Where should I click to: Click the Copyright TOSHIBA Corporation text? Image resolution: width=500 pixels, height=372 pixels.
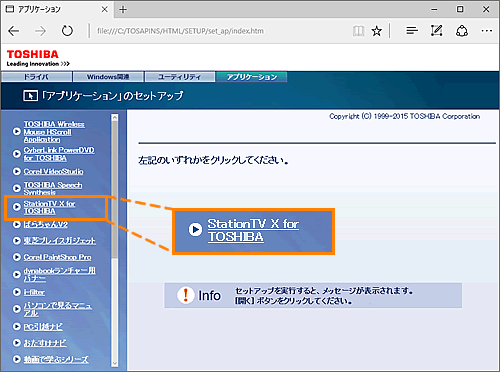coord(405,116)
